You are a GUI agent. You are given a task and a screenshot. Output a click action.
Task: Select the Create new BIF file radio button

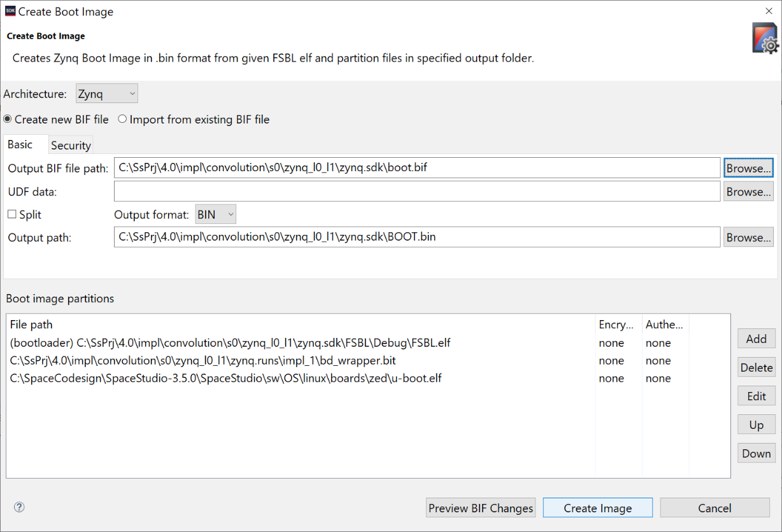6,119
